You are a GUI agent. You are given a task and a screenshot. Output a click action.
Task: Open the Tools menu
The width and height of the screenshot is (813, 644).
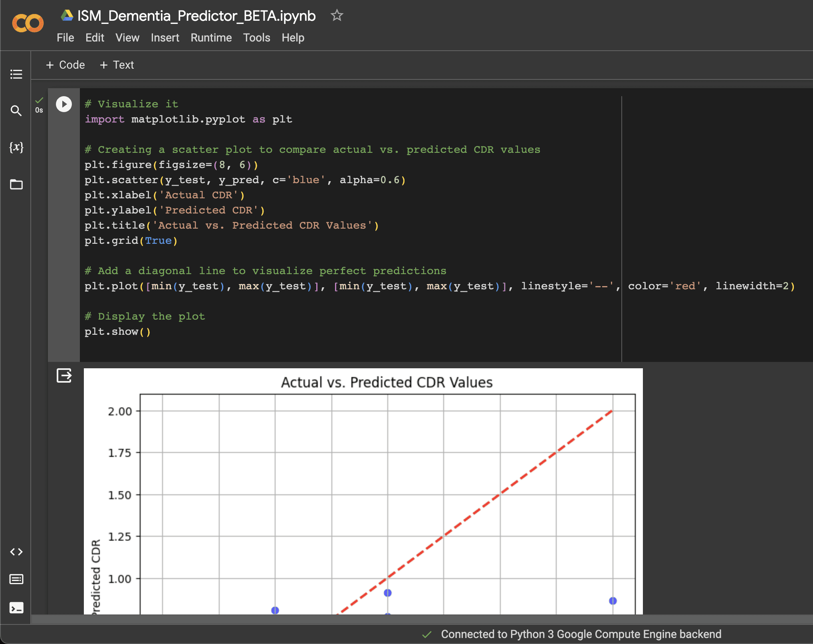[x=256, y=38]
